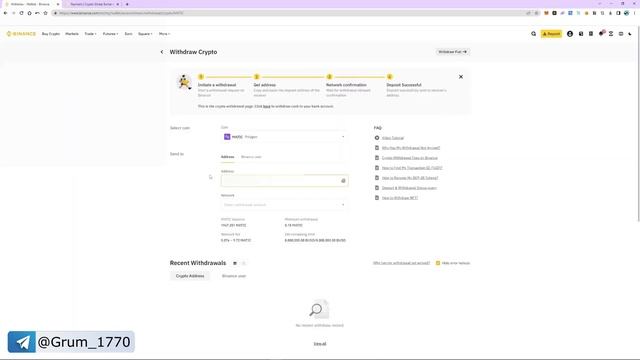Click the withdrawal Address input field
640x360 pixels.
[284, 181]
